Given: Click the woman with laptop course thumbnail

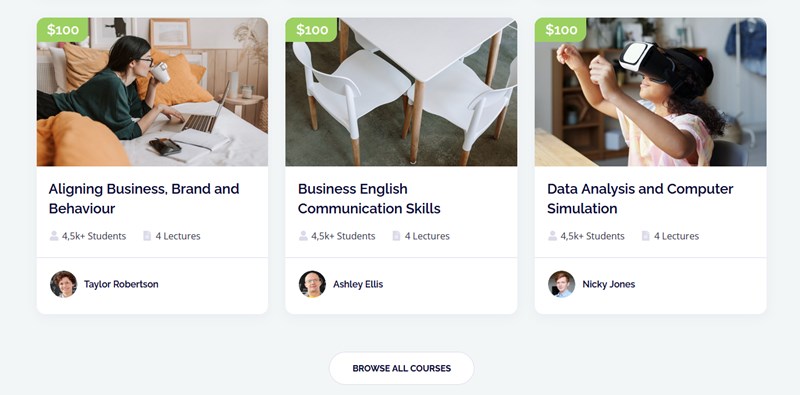Looking at the screenshot, I should [152, 92].
